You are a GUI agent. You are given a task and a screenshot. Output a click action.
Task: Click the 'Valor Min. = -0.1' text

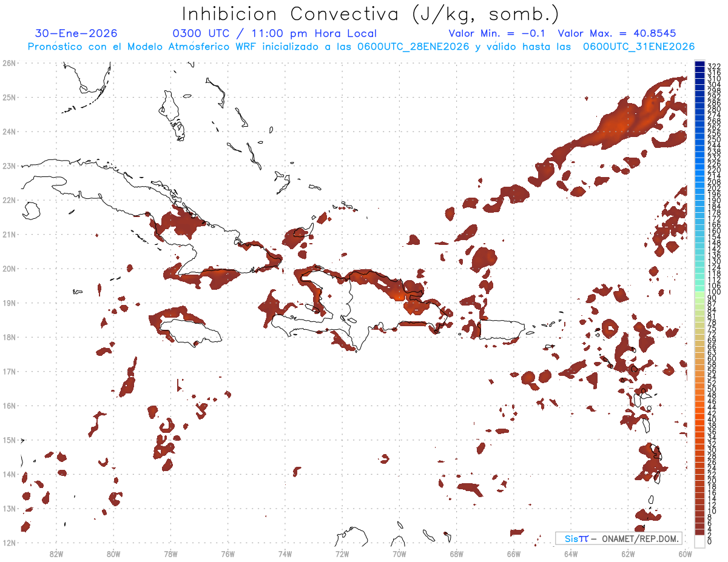coord(497,33)
